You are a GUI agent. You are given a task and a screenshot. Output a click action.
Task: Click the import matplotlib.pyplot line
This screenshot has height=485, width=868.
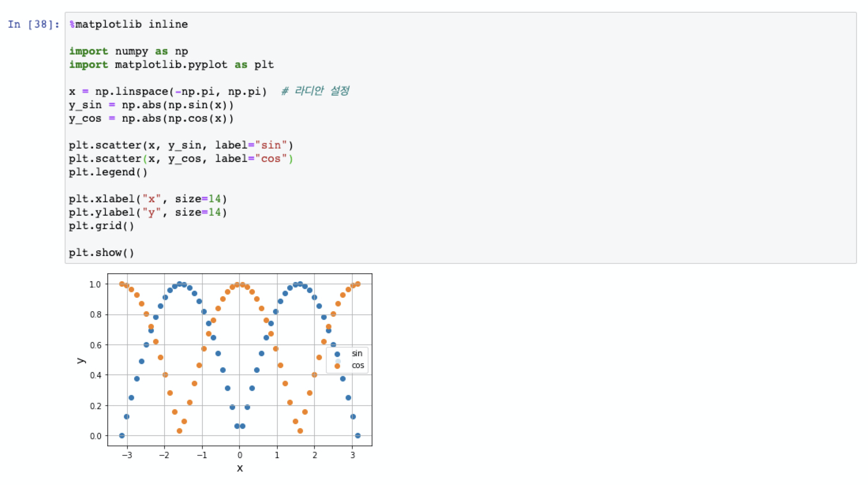pos(171,65)
